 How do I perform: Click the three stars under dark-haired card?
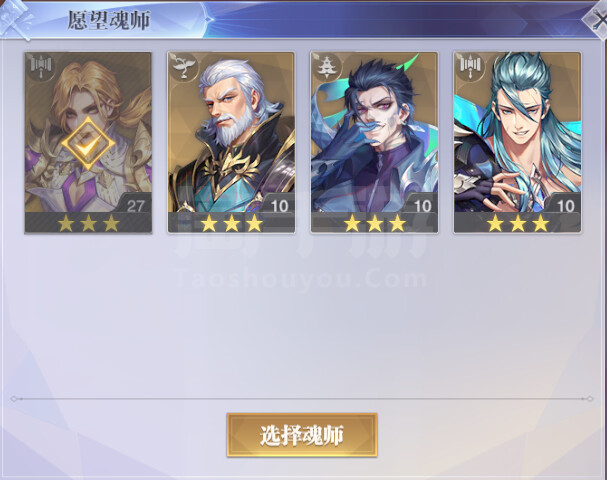[375, 223]
